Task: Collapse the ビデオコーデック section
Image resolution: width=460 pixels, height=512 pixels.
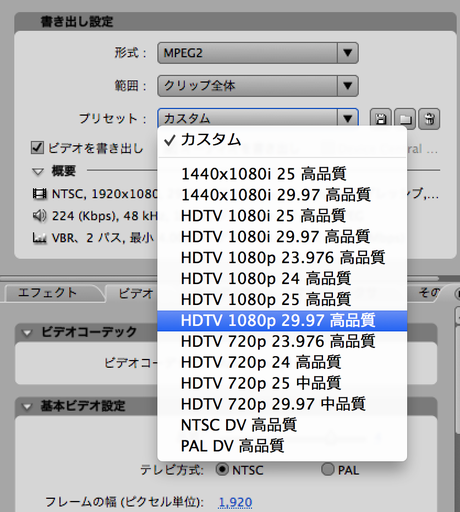Action: 27,333
